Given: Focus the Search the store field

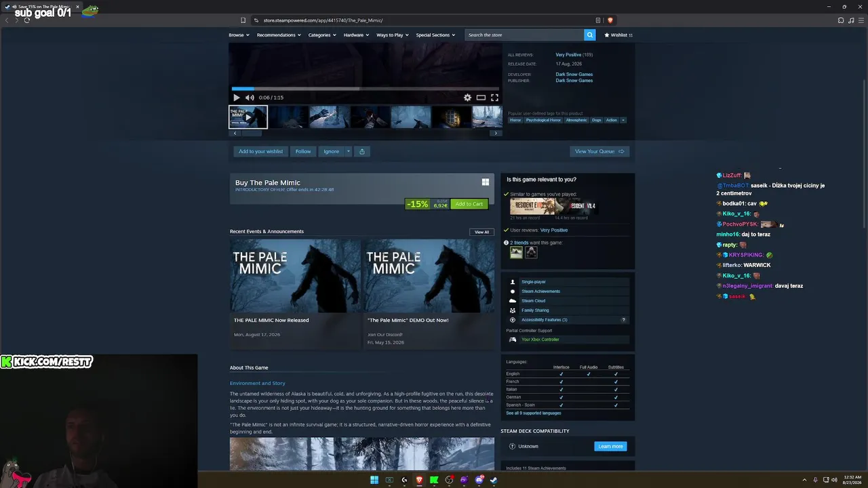Looking at the screenshot, I should pyautogui.click(x=525, y=35).
